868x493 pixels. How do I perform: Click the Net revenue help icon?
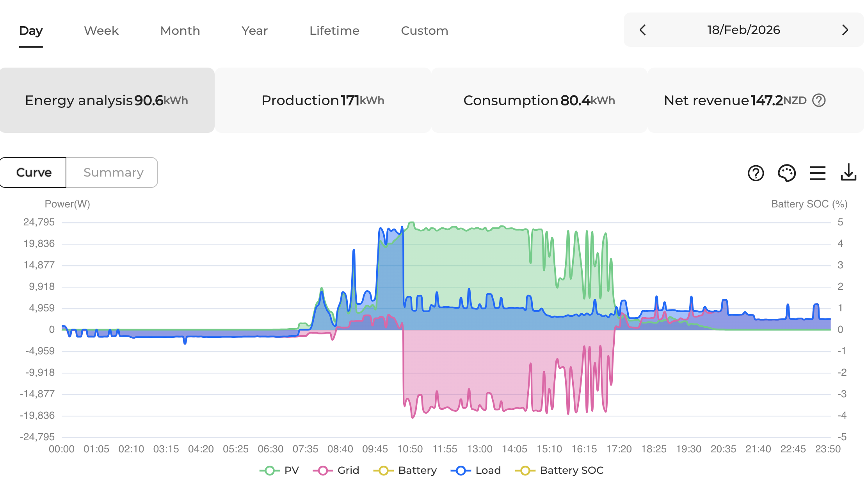pyautogui.click(x=819, y=100)
